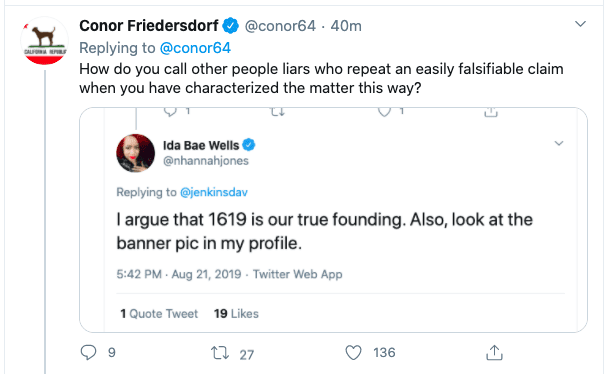Open Ida Bae Wells avatar photo
This screenshot has height=374, width=614.
(x=135, y=153)
